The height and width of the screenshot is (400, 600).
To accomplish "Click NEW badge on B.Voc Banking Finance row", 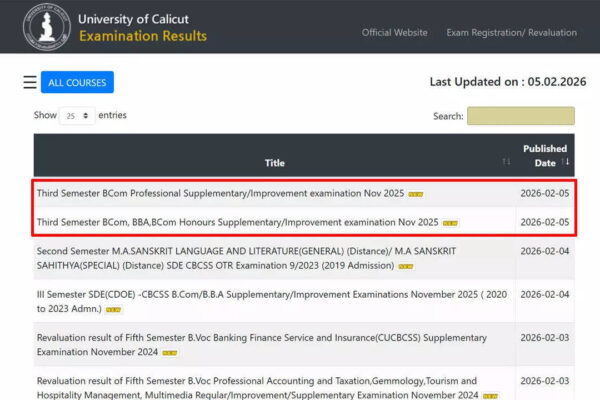I will click(x=170, y=353).
